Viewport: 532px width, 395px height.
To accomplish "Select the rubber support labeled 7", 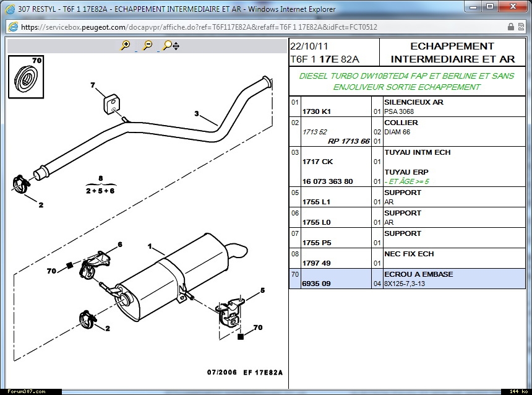I will pos(111,104).
